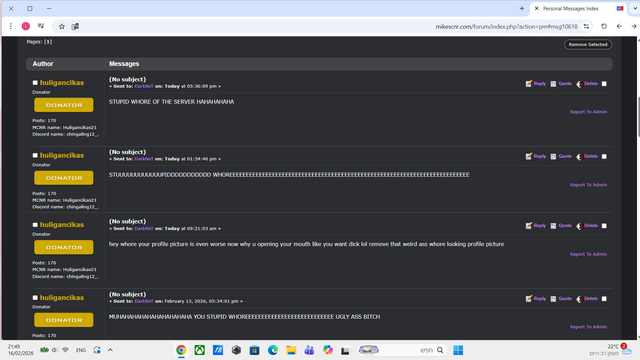The height and width of the screenshot is (360, 640).
Task: Open Microsoft Store from the taskbar
Action: click(x=254, y=350)
